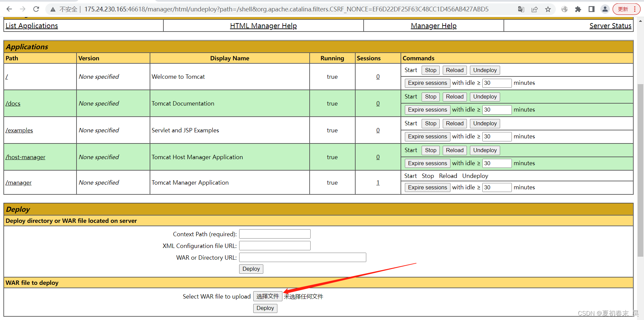This screenshot has height=320, width=644.
Task: Undeploy the /host-manager application
Action: pos(485,150)
